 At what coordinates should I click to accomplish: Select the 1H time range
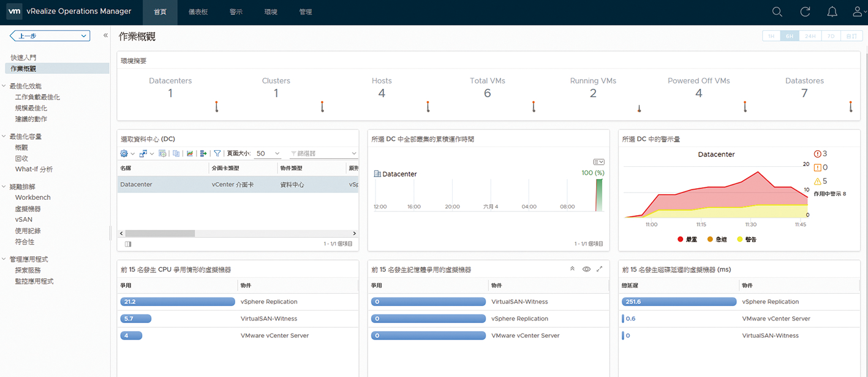[x=771, y=36]
